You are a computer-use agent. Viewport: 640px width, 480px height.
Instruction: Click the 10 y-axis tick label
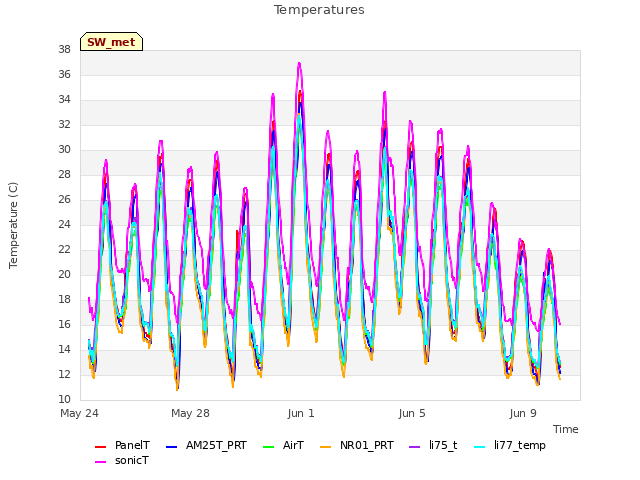[x=64, y=400]
